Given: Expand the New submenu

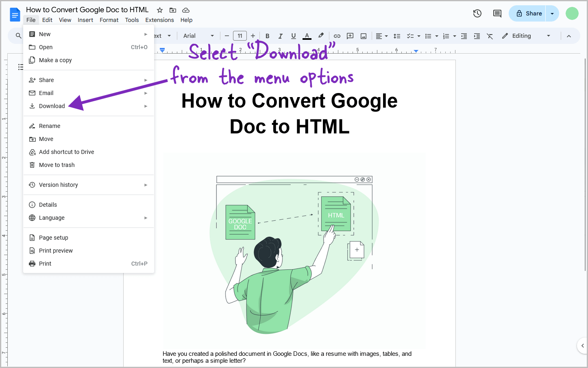Looking at the screenshot, I should [89, 34].
